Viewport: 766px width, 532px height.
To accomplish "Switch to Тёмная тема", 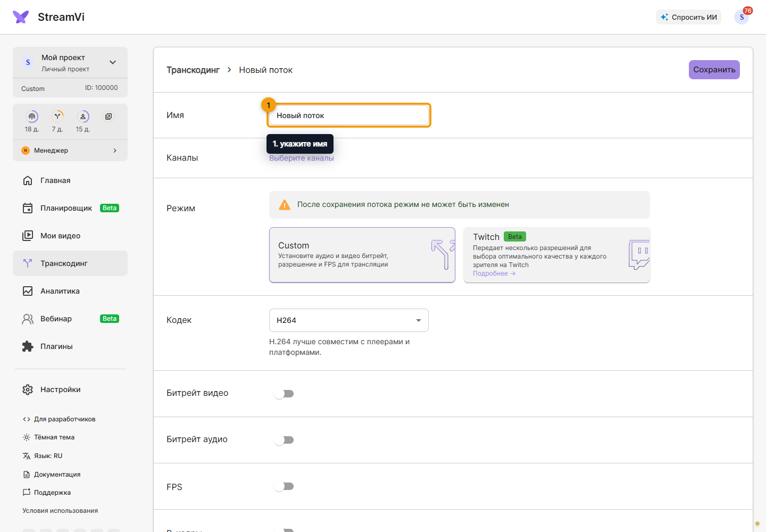I will point(48,437).
